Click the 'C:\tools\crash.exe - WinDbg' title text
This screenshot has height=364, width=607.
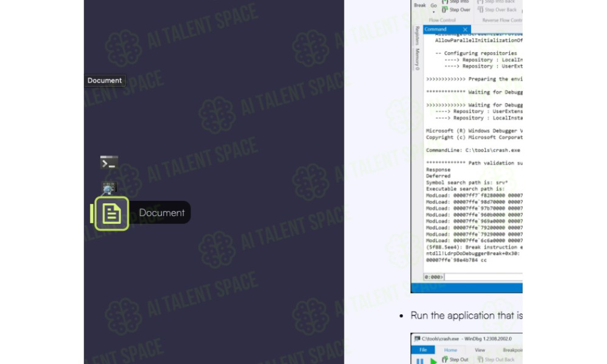point(467,339)
